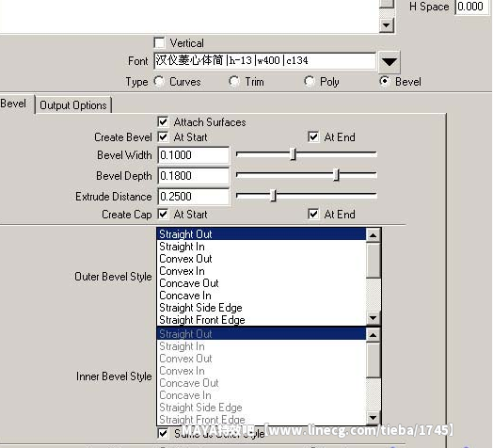Click Outer Bevel Style scroll up arrow
The height and width of the screenshot is (448, 493).
[x=374, y=235]
